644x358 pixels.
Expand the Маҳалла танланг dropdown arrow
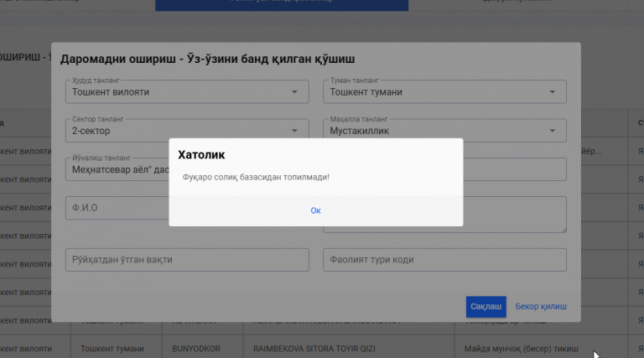[x=552, y=131]
